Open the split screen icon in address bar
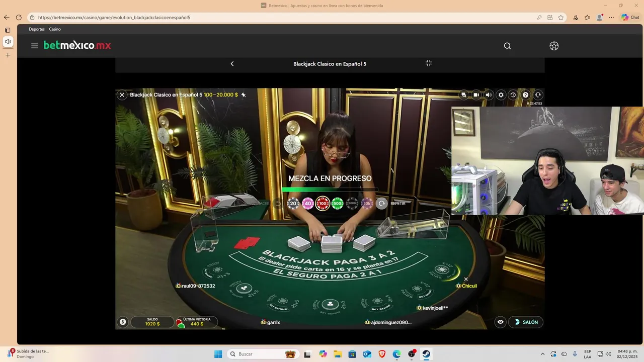 click(550, 17)
